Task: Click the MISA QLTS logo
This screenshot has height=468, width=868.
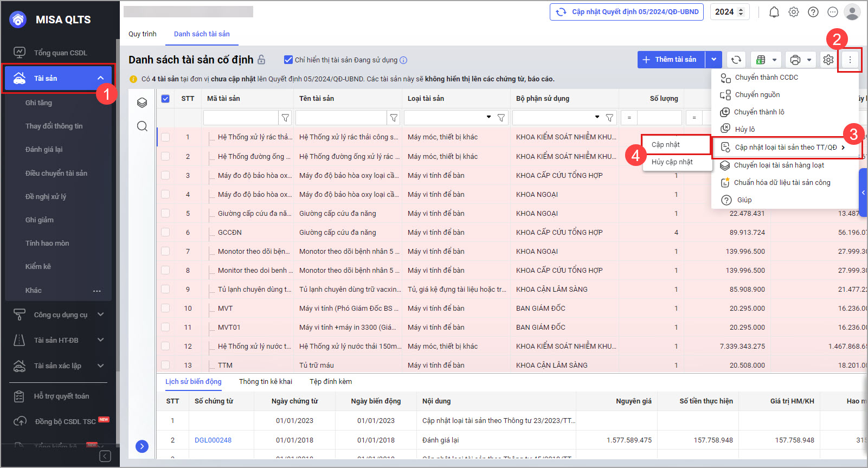Action: [18, 20]
